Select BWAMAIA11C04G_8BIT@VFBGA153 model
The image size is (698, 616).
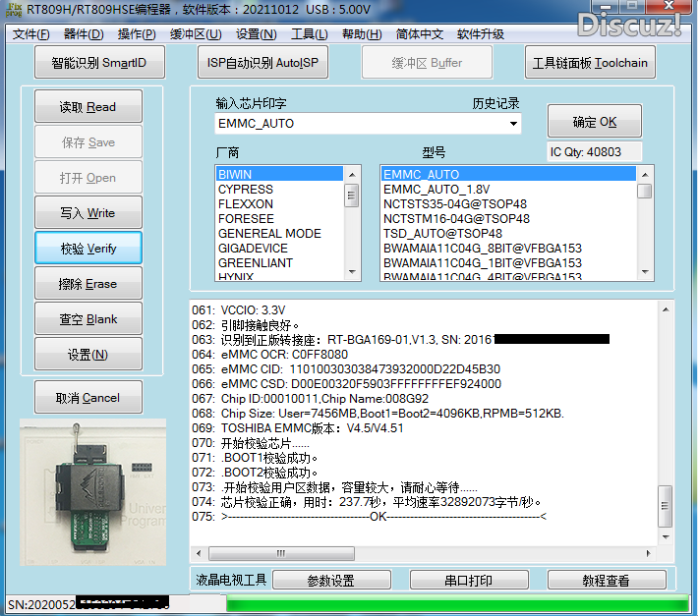pyautogui.click(x=508, y=248)
